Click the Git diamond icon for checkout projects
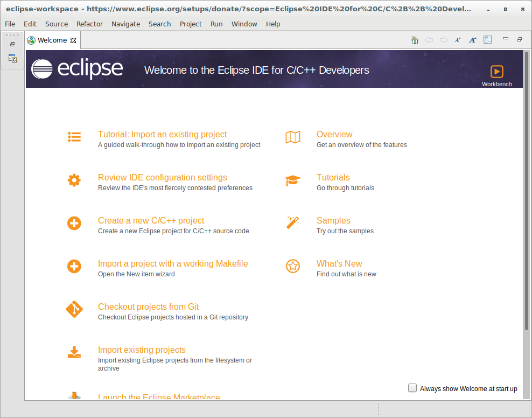Image resolution: width=532 pixels, height=418 pixels. [74, 309]
